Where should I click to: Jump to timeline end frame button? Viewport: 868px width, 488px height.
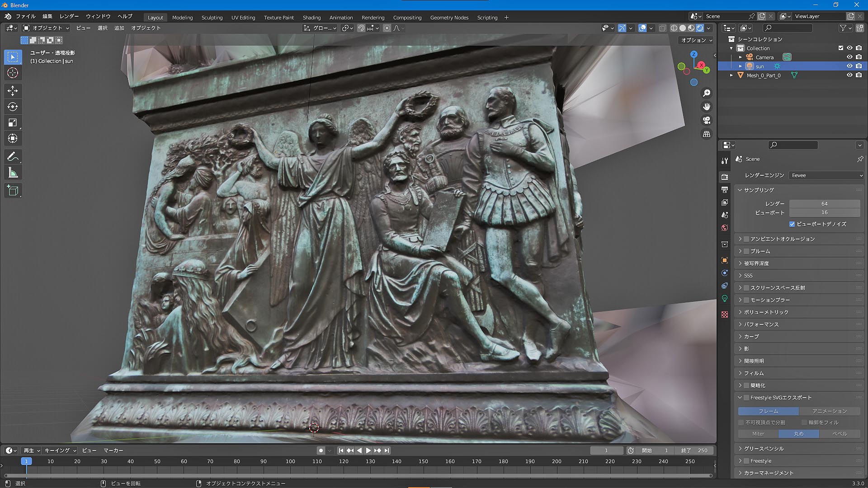click(x=387, y=450)
